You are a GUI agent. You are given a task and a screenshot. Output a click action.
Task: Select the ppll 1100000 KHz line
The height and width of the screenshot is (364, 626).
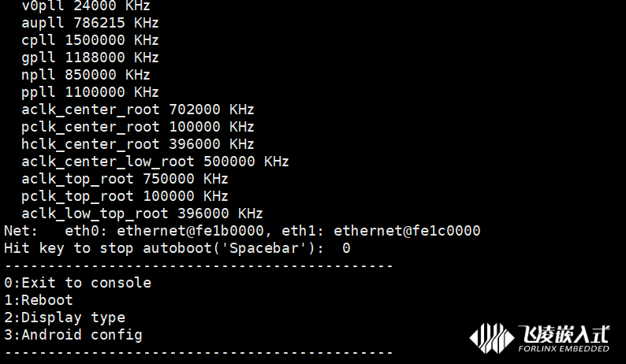[x=90, y=92]
